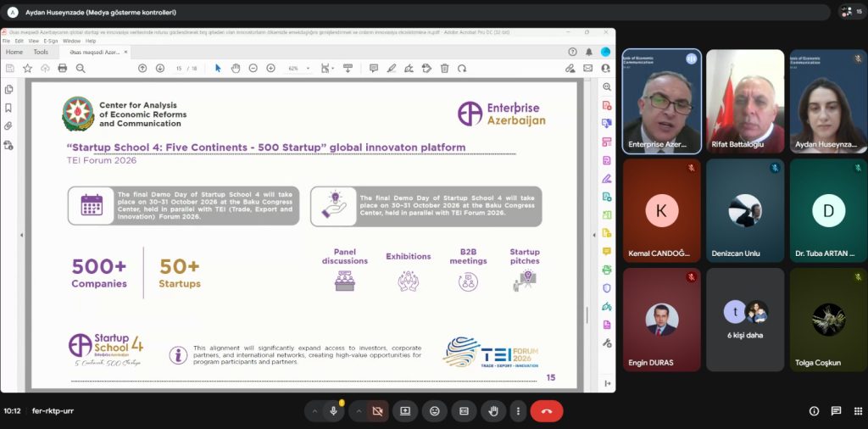Raise hand in the meeting

coord(492,411)
